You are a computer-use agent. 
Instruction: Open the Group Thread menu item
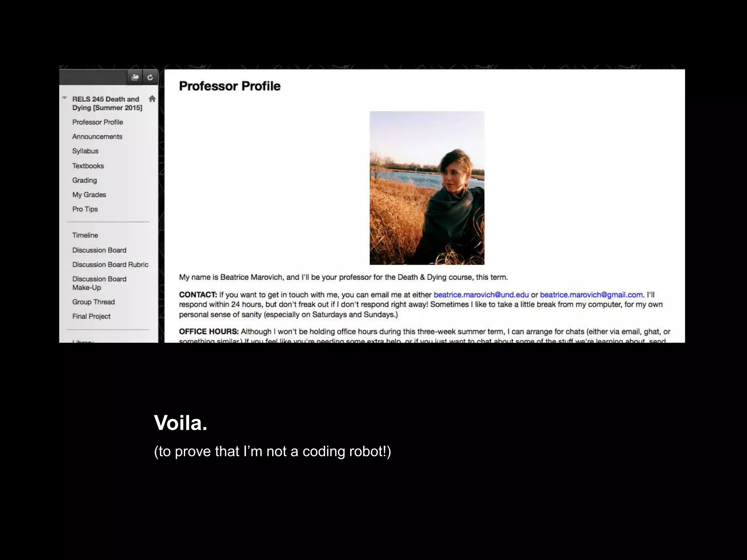click(93, 302)
